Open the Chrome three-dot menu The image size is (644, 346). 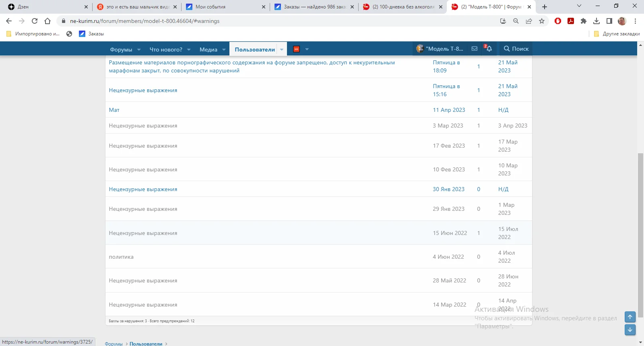point(636,21)
